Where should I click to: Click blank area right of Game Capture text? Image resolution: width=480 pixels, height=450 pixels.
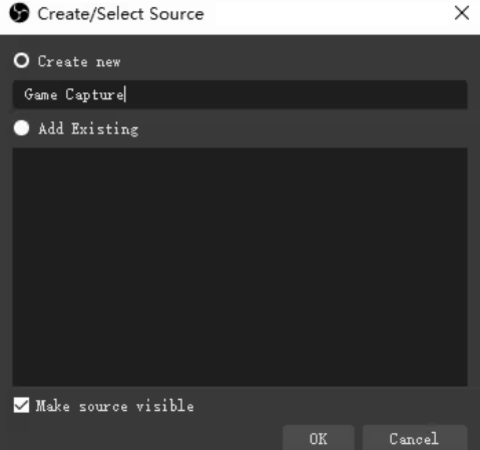pyautogui.click(x=295, y=95)
